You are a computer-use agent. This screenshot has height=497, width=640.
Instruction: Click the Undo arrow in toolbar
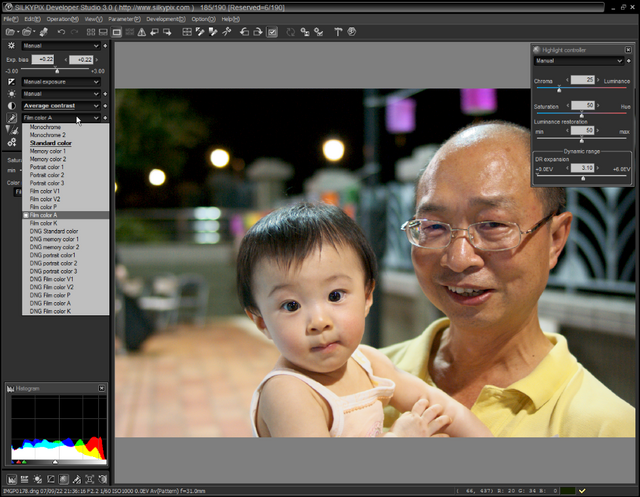[61, 32]
